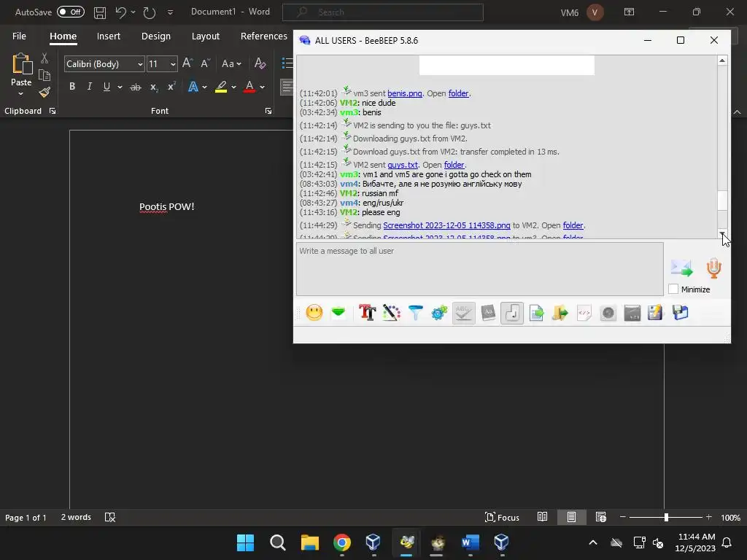
Task: Open folder link after benis.png
Action: [x=458, y=93]
